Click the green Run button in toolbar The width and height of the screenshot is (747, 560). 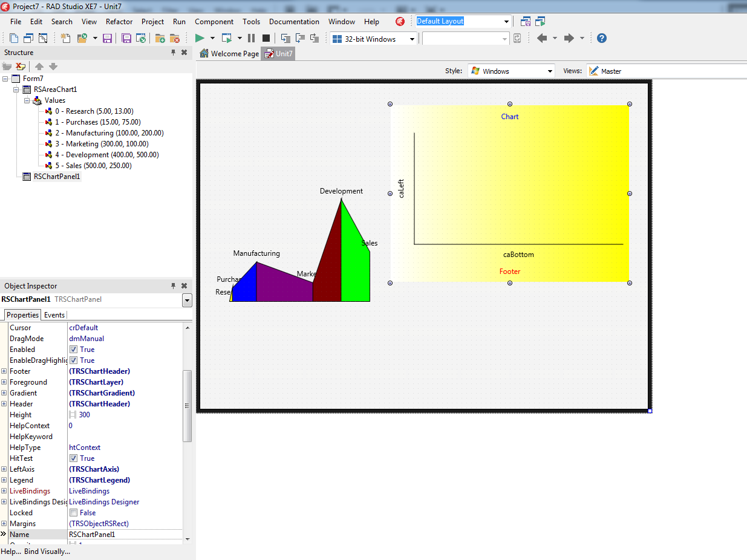point(200,39)
